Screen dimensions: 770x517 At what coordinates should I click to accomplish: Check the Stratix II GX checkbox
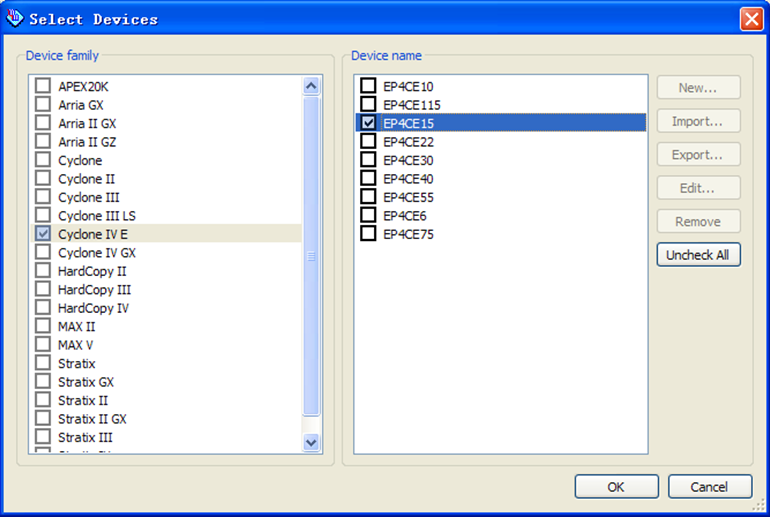point(43,418)
